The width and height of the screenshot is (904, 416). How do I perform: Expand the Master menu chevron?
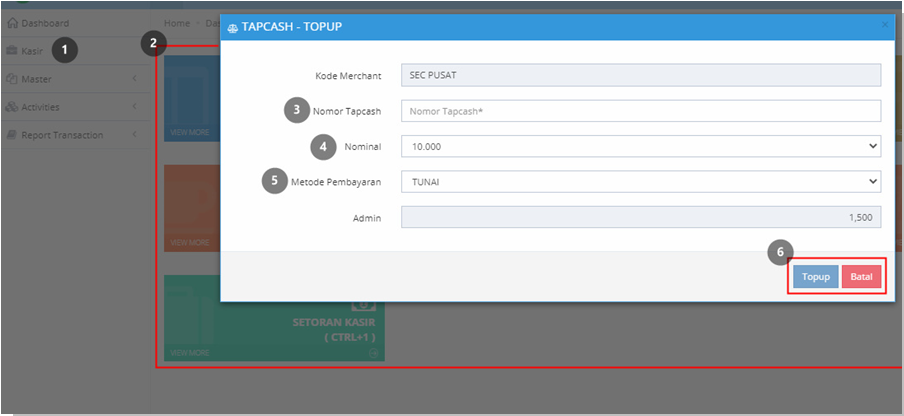134,78
